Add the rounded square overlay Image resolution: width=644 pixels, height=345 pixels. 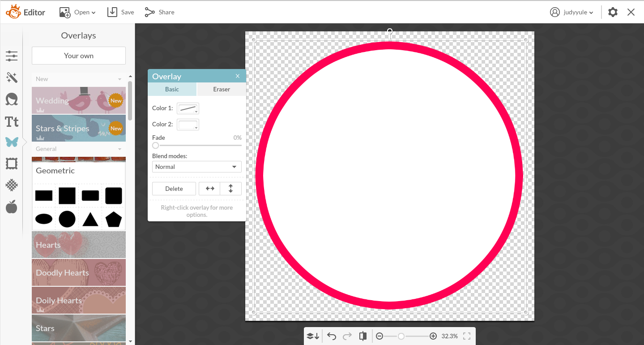tap(114, 196)
